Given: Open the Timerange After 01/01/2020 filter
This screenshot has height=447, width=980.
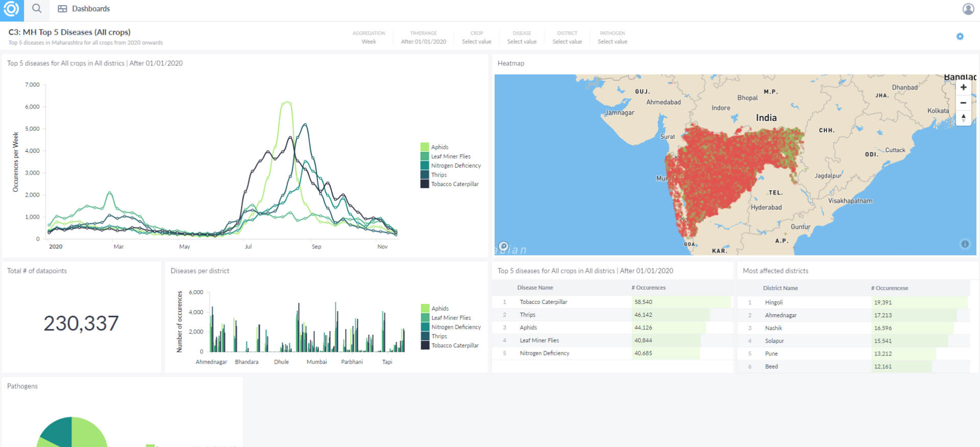Looking at the screenshot, I should (x=423, y=37).
